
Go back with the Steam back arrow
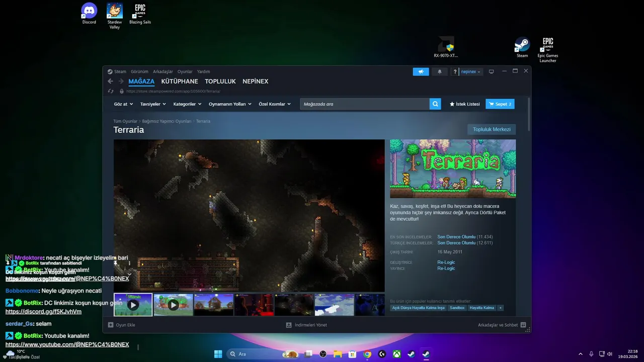coord(111,81)
